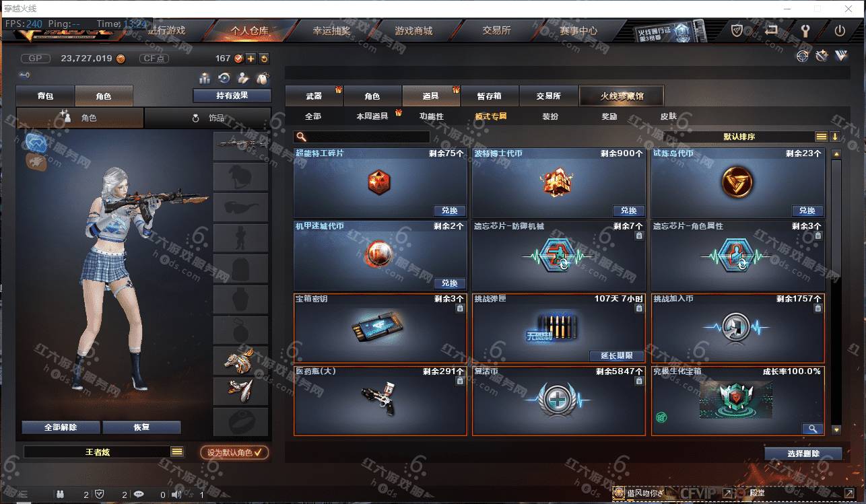Click the trash icon on 宝箱密钥 item
This screenshot has height=504, width=866.
pyautogui.click(x=460, y=308)
